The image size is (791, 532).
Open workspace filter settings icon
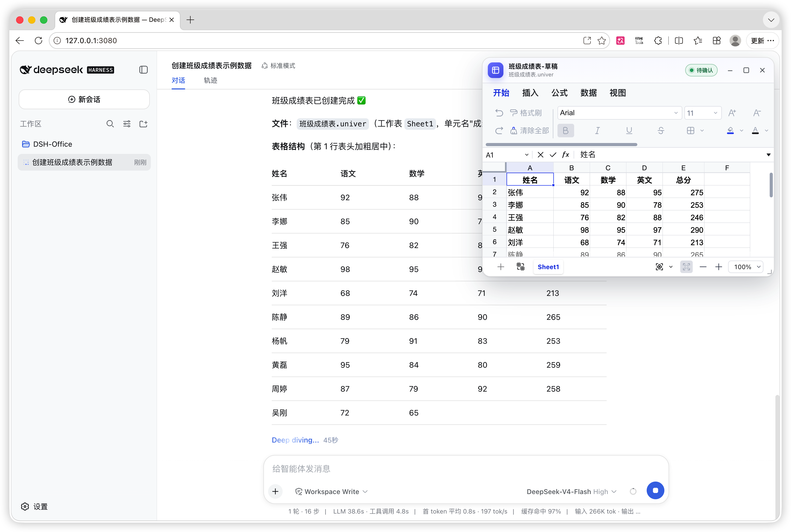[x=127, y=124]
